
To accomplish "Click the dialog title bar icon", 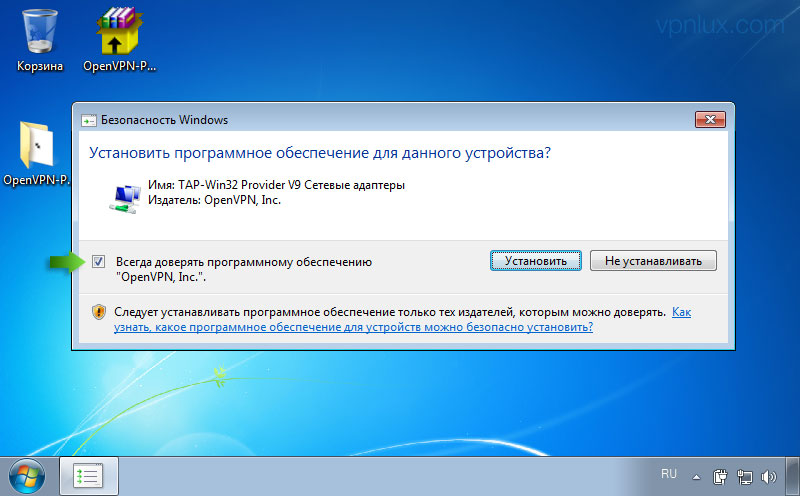I will click(89, 120).
